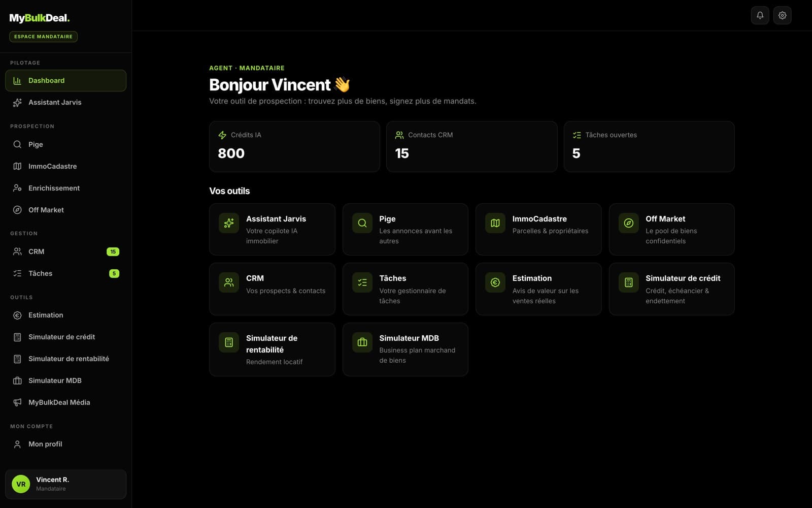Click ImmoCadastre card map icon
This screenshot has height=508, width=812.
(495, 223)
